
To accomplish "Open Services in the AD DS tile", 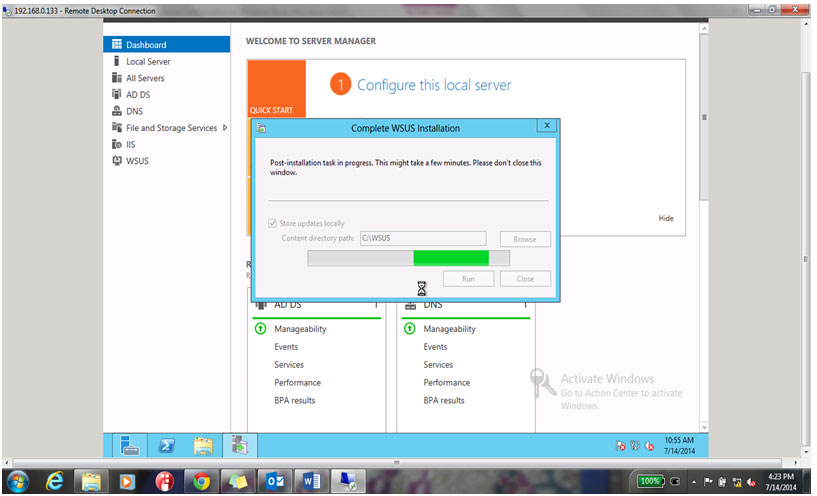I will pyautogui.click(x=289, y=365).
